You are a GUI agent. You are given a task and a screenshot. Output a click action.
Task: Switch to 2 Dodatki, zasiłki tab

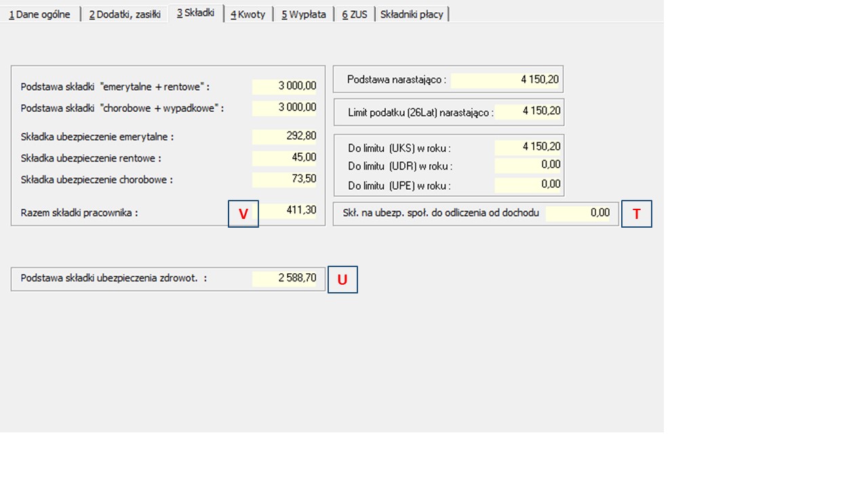[124, 14]
